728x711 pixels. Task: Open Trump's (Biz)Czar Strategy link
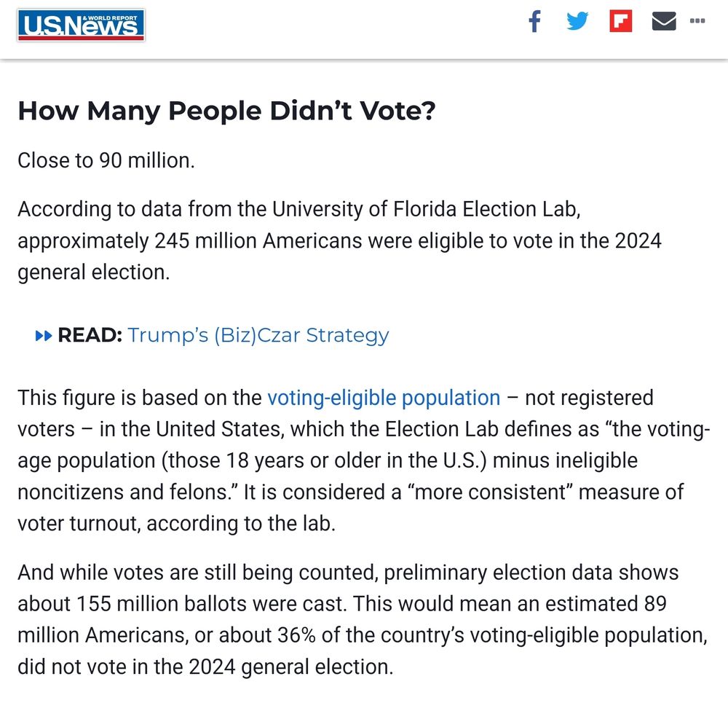click(x=258, y=336)
